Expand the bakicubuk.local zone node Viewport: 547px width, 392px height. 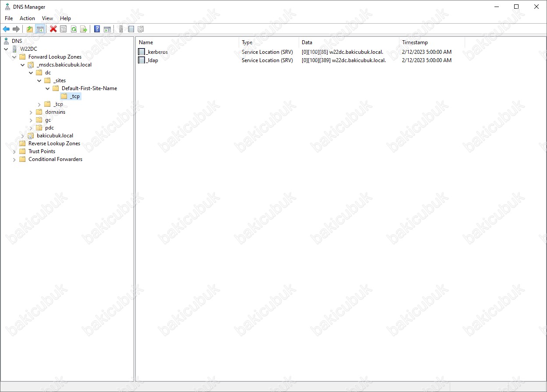click(23, 136)
